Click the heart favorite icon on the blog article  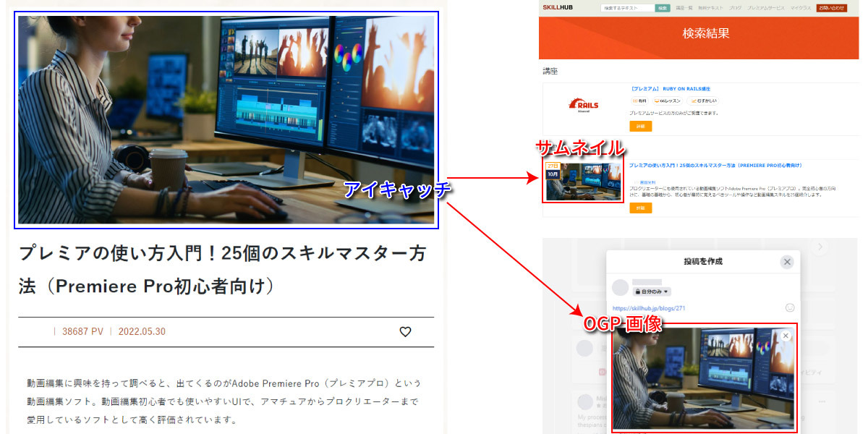(x=405, y=331)
